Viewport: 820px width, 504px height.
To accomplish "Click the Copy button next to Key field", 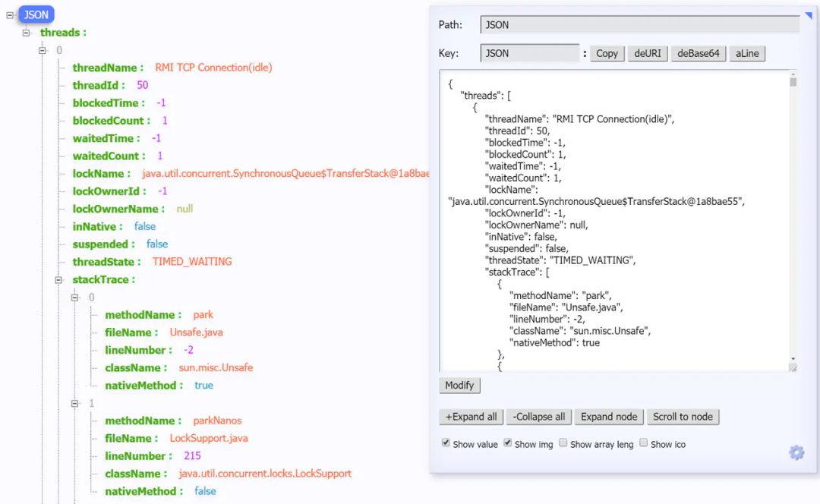I will 607,53.
